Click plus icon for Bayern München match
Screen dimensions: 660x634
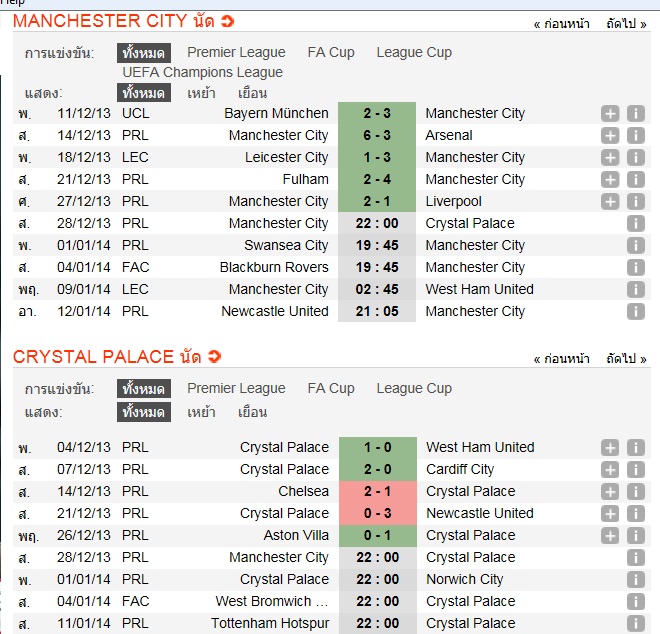[x=610, y=114]
